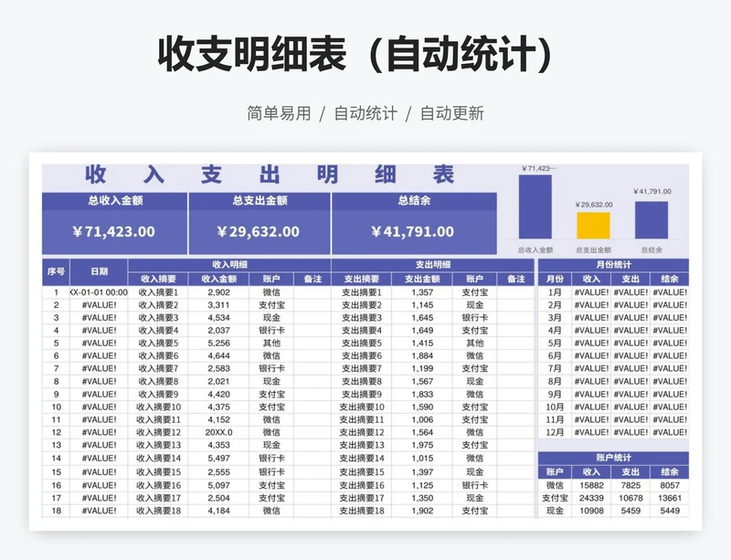Select the income amount cell 5,256
The width and height of the screenshot is (731, 560).
[x=218, y=343]
